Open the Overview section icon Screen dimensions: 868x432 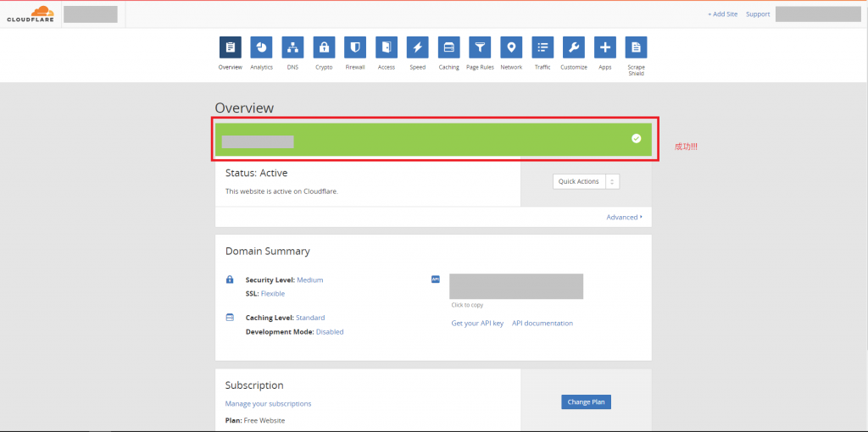coord(231,47)
